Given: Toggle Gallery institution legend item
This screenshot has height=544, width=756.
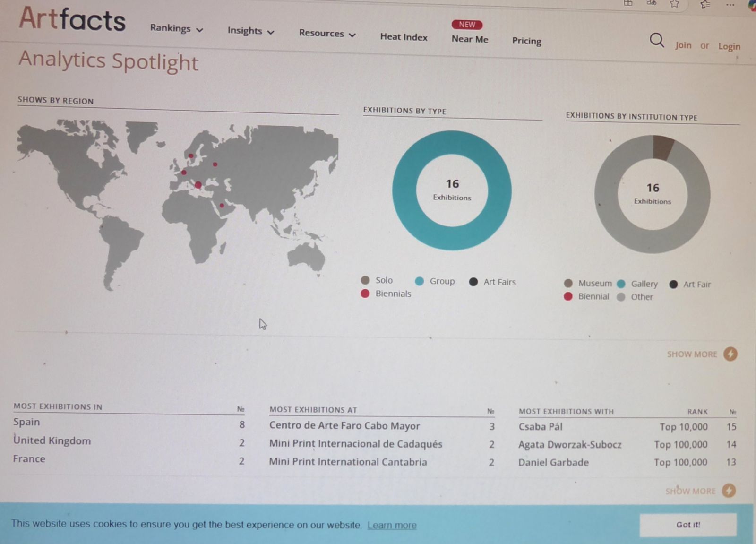Looking at the screenshot, I should [637, 284].
